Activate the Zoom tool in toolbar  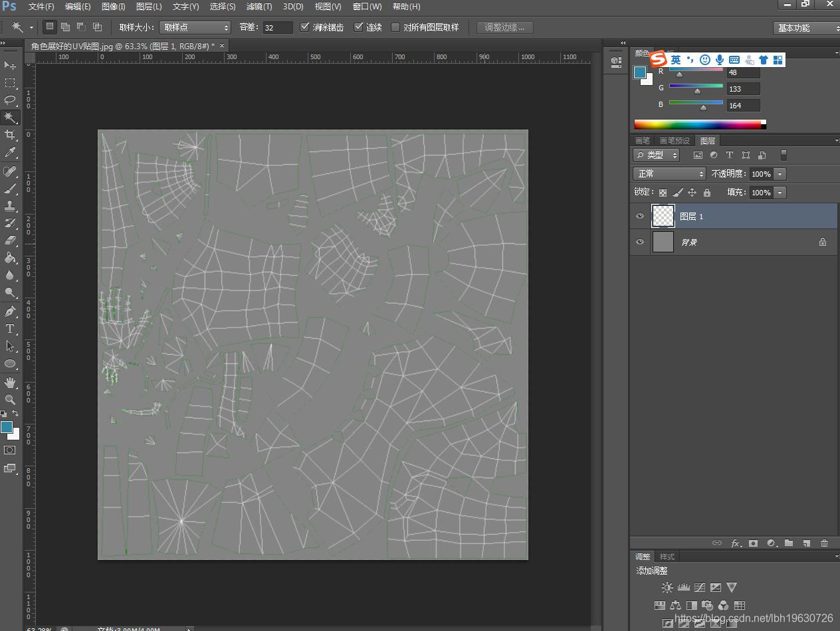tap(10, 400)
